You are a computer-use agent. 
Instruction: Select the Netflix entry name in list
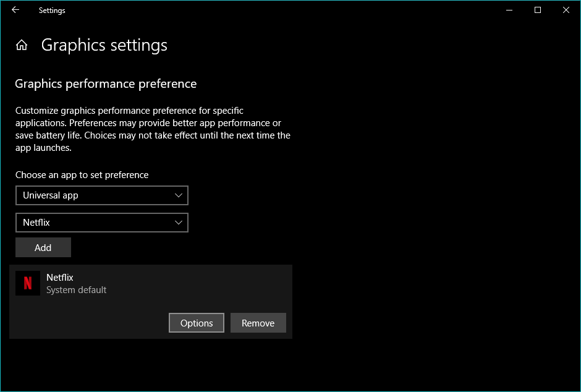[60, 278]
